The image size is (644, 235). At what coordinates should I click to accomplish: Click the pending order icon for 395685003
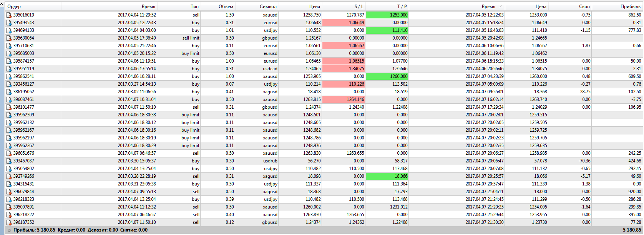point(8,53)
